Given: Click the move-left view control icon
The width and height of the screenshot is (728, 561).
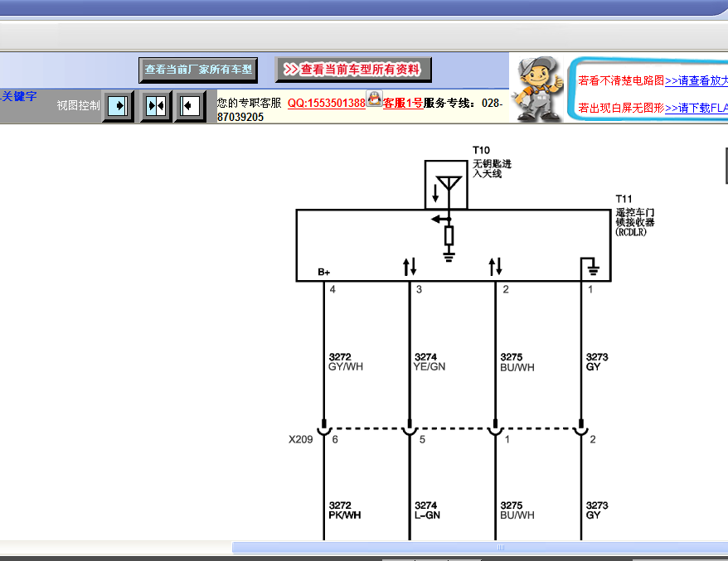Looking at the screenshot, I should coord(190,106).
